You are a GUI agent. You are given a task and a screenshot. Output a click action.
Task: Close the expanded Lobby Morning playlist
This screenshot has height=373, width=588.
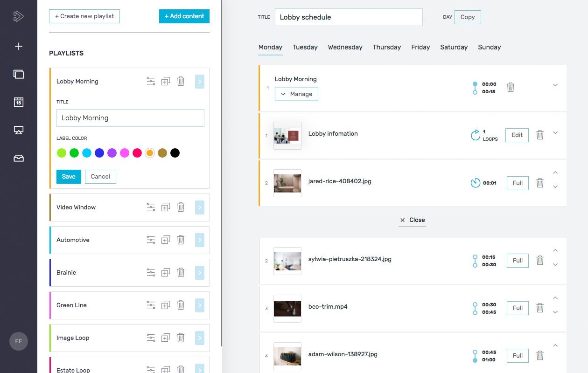click(x=413, y=220)
